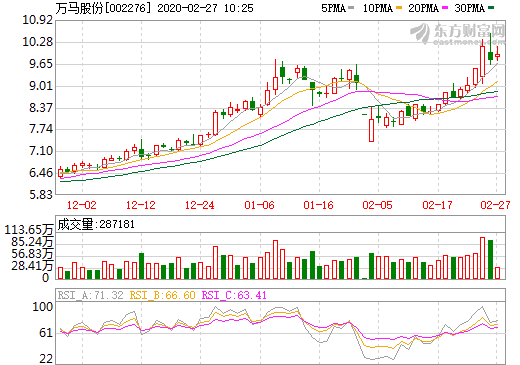Click the 6.46 price axis label
This screenshot has height=365, width=520.
tap(41, 173)
